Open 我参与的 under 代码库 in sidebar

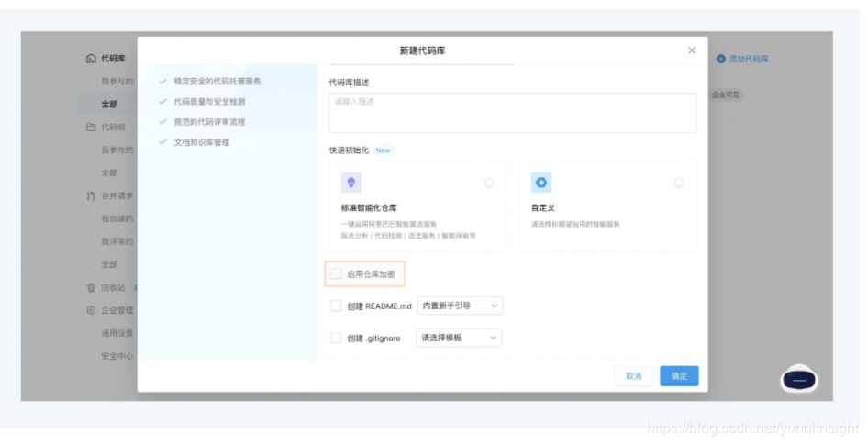click(117, 82)
